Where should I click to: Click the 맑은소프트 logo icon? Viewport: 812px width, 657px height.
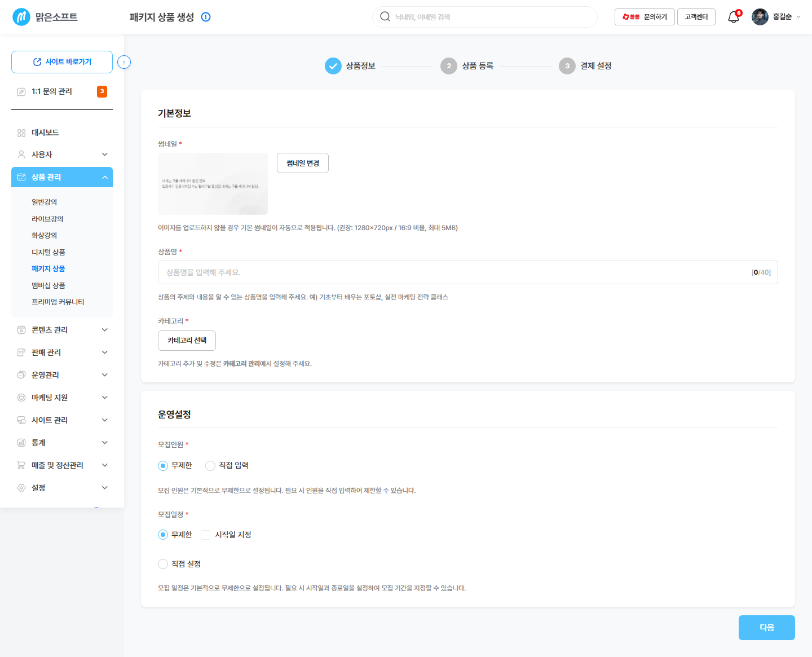(x=21, y=17)
